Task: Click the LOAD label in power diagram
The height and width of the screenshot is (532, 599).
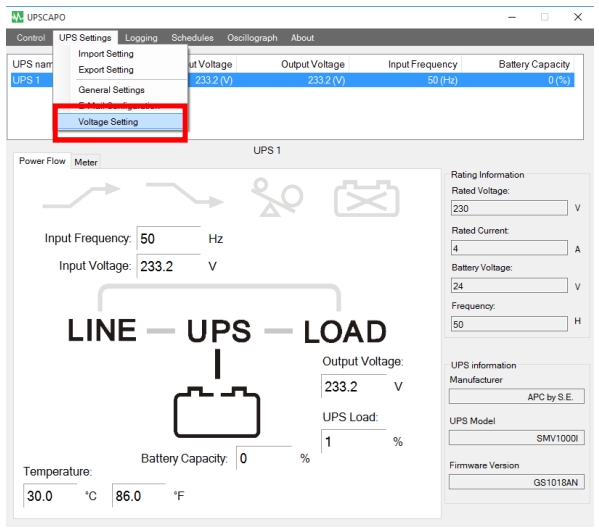Action: coord(345,331)
